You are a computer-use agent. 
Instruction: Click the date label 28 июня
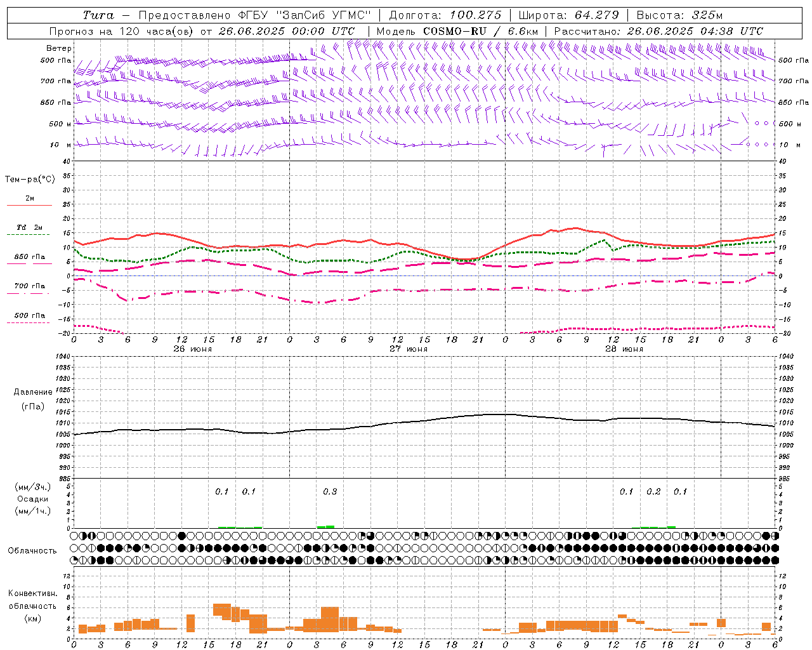click(x=624, y=349)
